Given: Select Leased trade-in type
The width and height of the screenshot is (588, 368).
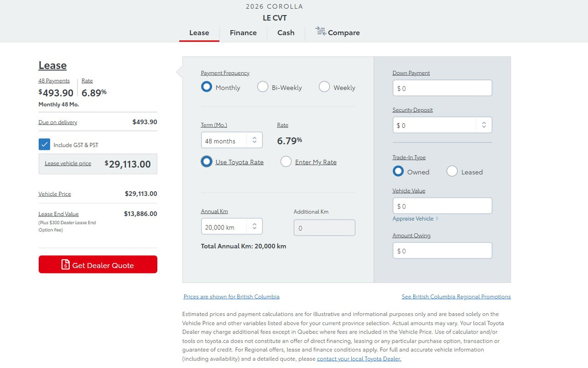Looking at the screenshot, I should point(452,171).
